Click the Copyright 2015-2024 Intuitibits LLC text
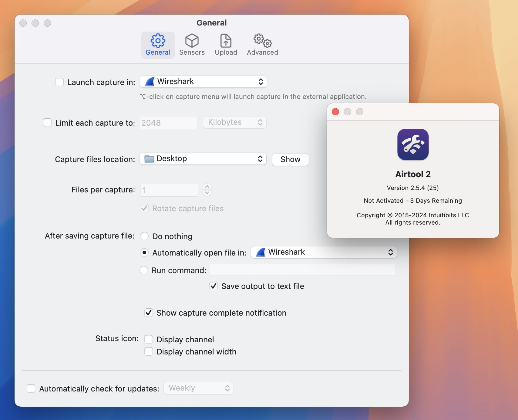The height and width of the screenshot is (420, 518). tap(413, 215)
